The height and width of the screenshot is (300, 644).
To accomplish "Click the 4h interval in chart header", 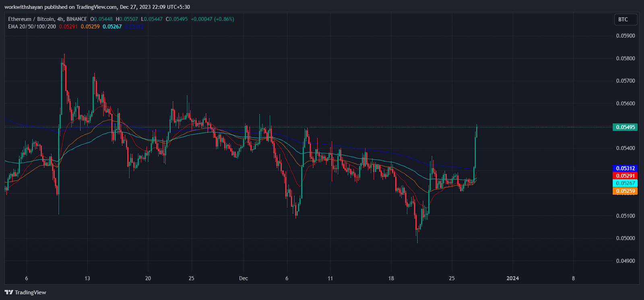I will tap(60, 19).
